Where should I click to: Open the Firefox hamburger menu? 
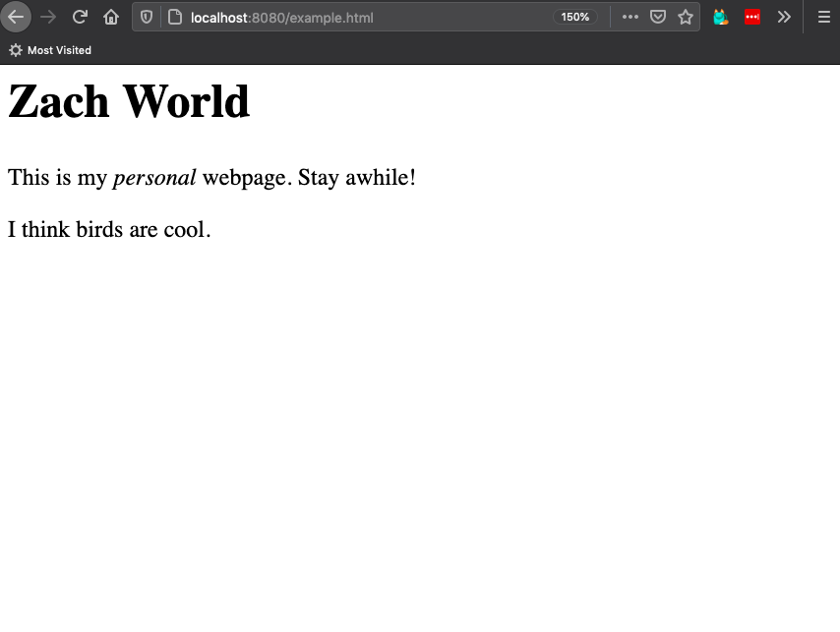click(824, 17)
